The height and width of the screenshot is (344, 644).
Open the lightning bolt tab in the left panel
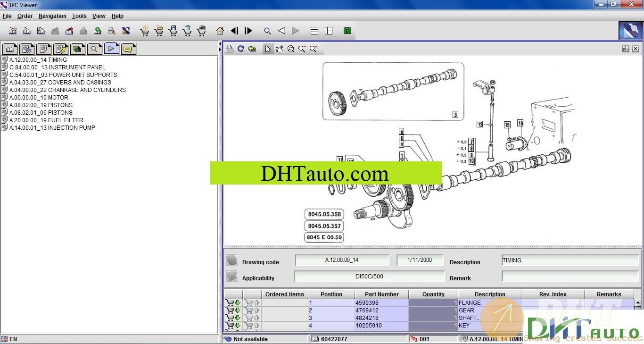coord(61,49)
